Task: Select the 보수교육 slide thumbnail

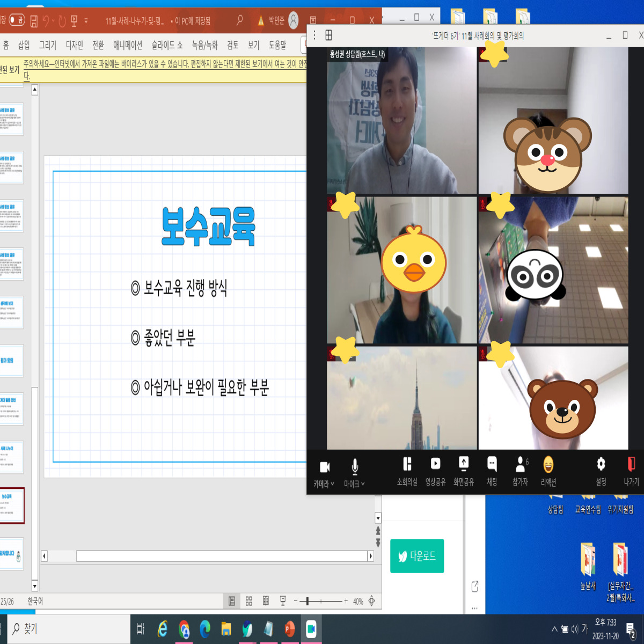Action: pos(12,505)
